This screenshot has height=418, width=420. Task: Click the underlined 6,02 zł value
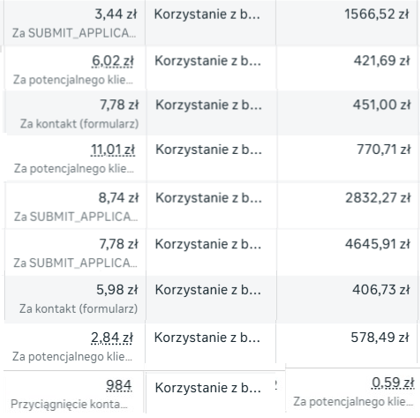[x=113, y=61]
